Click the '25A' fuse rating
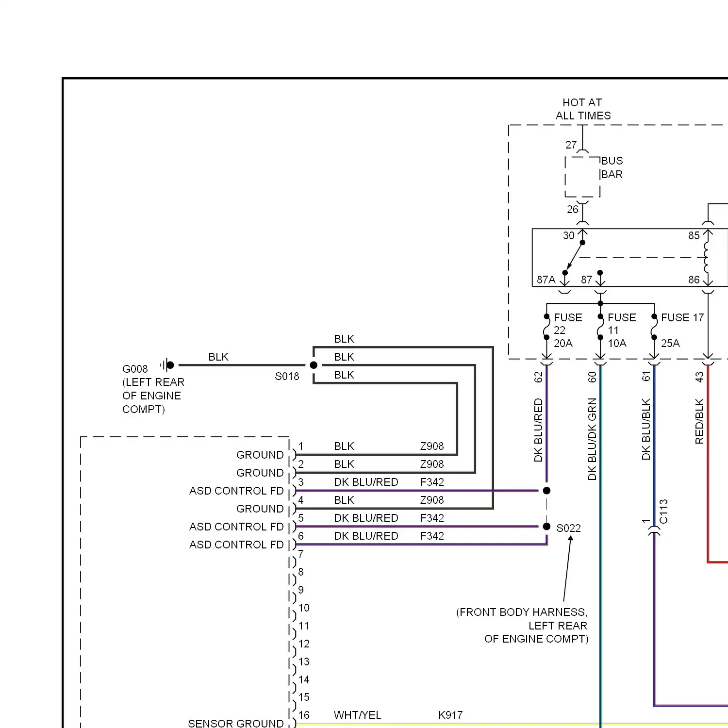This screenshot has width=728, height=728. coord(670,343)
